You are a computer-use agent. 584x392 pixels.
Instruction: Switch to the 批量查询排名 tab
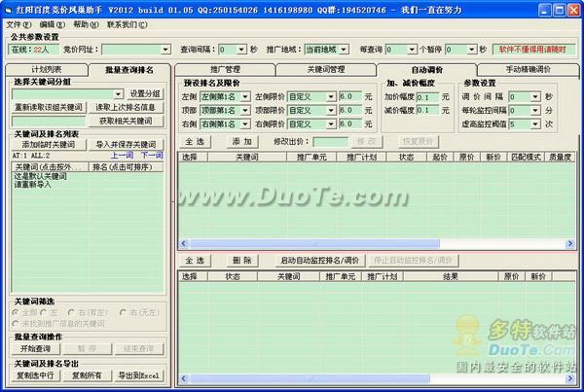point(128,70)
